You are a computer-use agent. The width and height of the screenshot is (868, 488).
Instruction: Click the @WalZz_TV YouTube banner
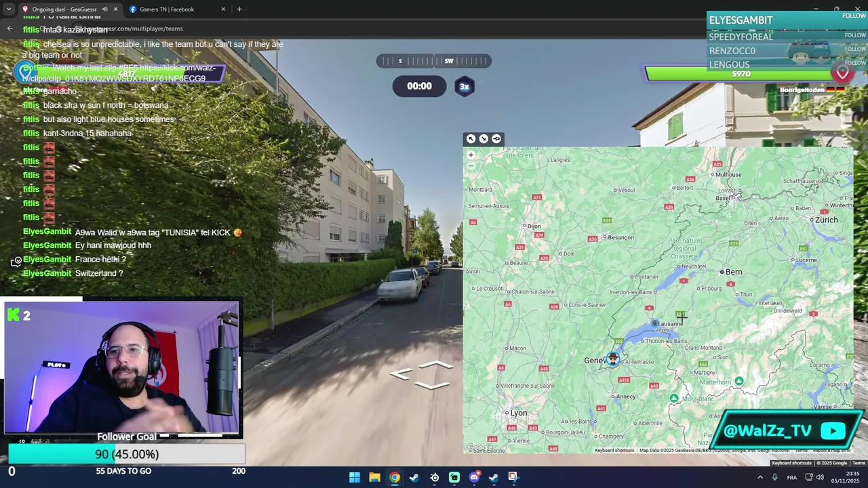[787, 430]
